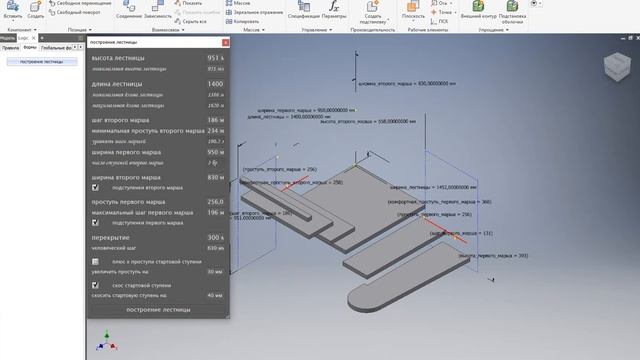Click the ViewCube in the viewport
The width and height of the screenshot is (640, 360).
(x=618, y=66)
